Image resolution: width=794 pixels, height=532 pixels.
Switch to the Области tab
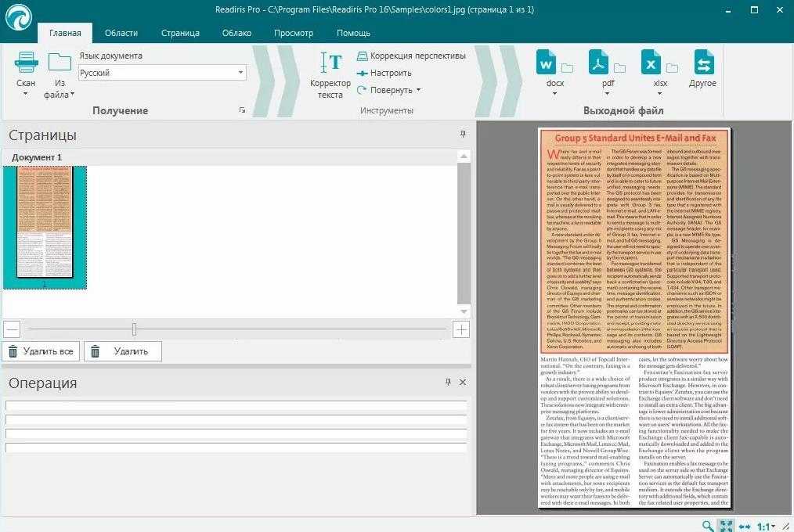(121, 33)
